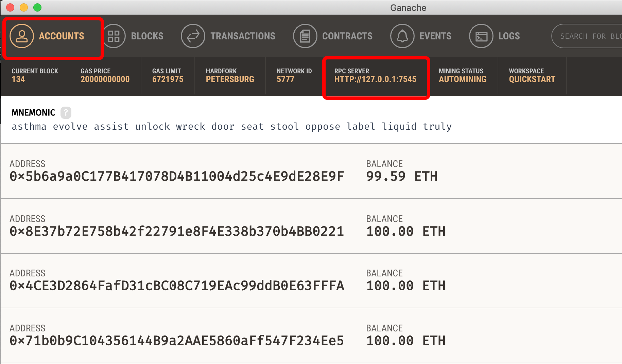Click the MNEMONIC heading
The width and height of the screenshot is (622, 364).
coord(33,113)
